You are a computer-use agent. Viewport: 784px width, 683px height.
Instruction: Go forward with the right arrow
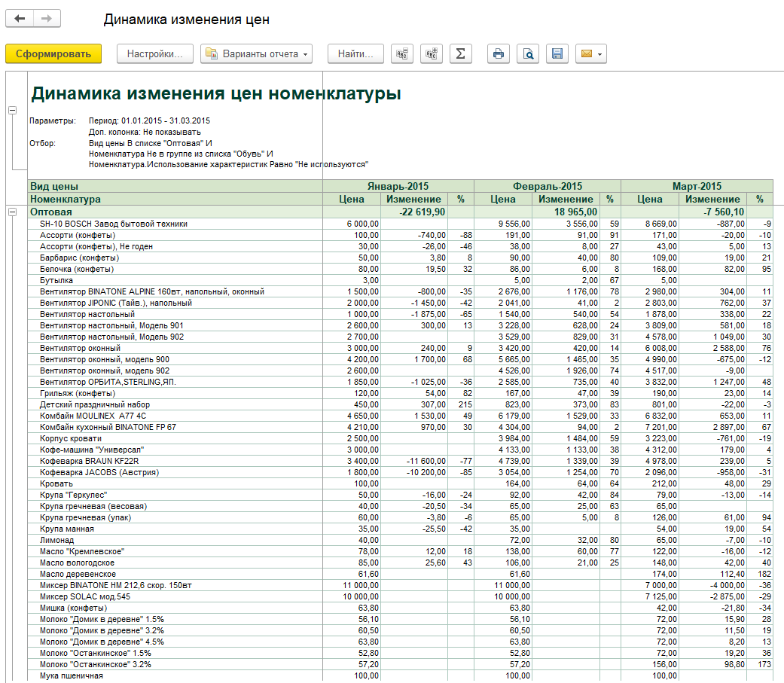point(47,19)
